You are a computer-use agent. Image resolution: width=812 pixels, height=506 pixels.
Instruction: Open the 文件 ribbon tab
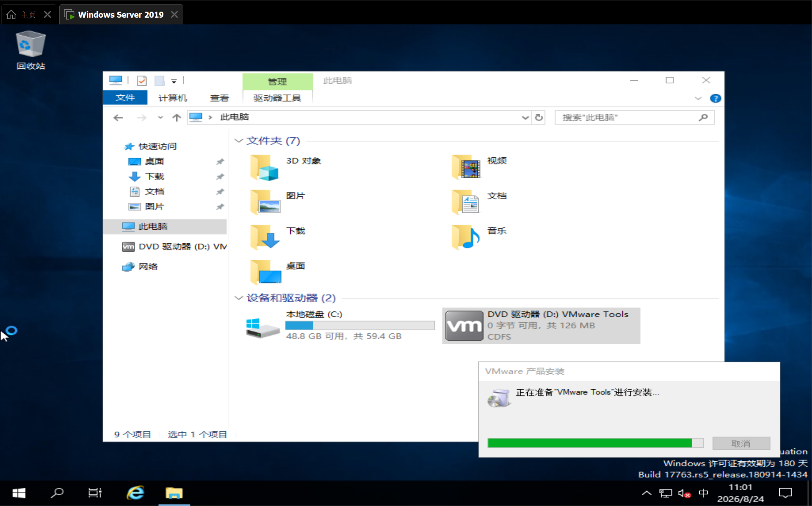point(125,98)
